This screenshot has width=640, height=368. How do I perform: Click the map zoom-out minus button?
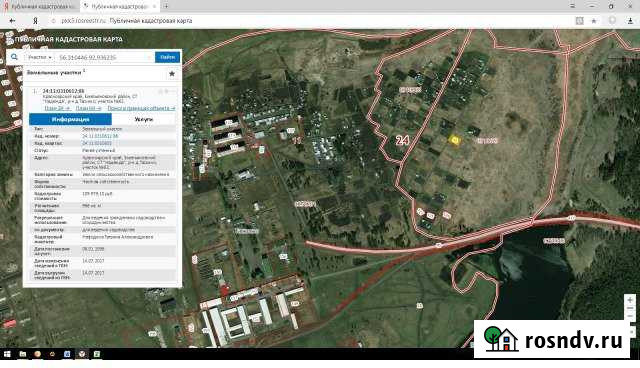(630, 309)
